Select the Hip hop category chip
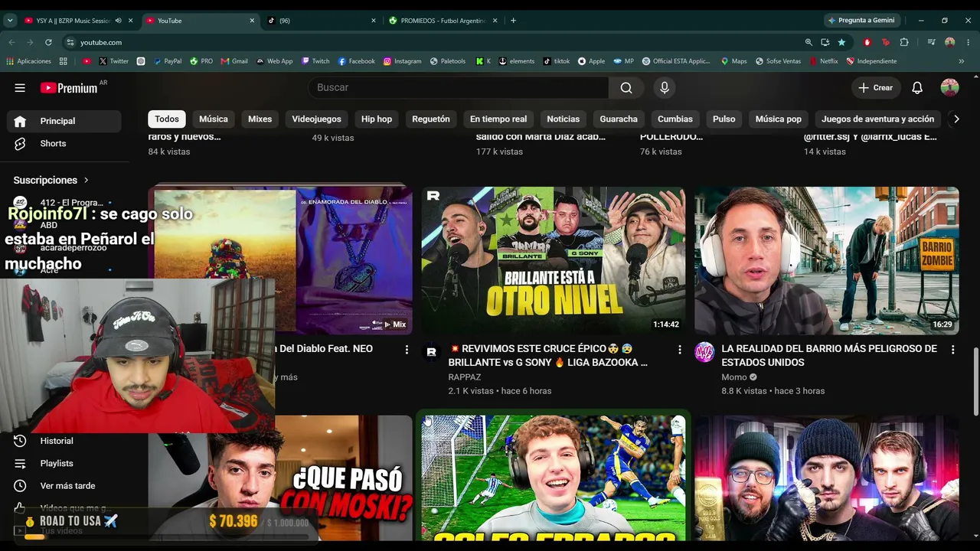The width and height of the screenshot is (980, 551). click(377, 119)
